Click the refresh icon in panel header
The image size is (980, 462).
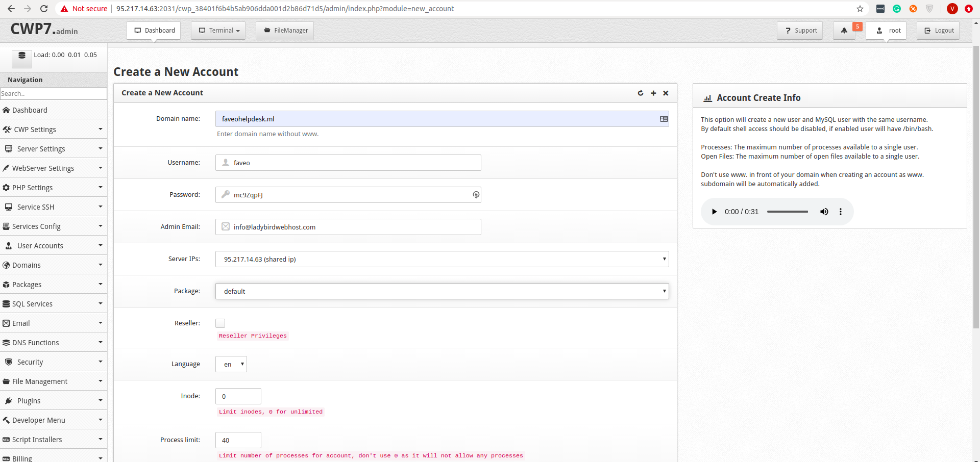click(x=641, y=93)
